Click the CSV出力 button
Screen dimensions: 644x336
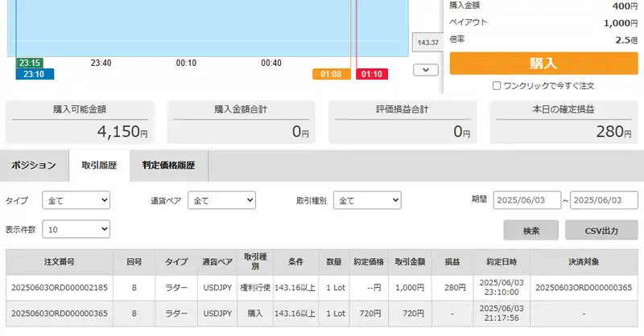point(602,231)
